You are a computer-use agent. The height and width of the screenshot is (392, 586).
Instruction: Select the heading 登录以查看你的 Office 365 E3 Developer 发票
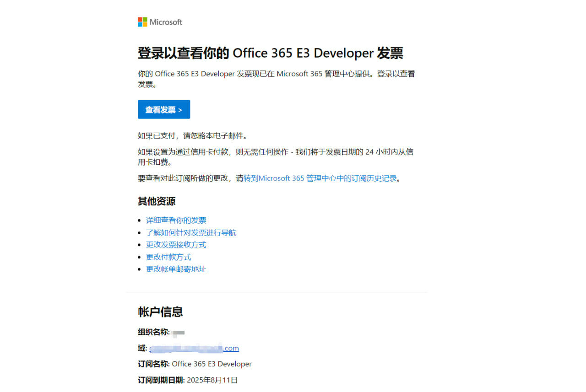point(271,53)
